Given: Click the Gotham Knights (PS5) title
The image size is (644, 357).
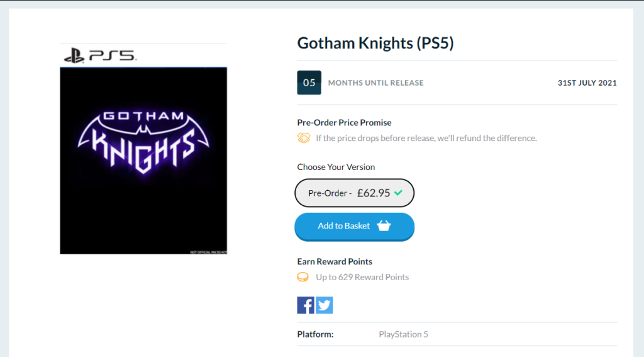Looking at the screenshot, I should pos(375,43).
